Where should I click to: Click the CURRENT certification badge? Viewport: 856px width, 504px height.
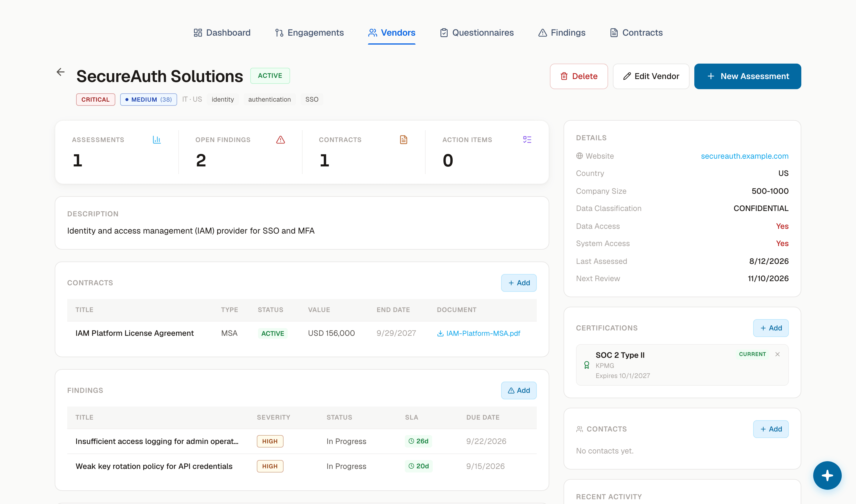(752, 354)
